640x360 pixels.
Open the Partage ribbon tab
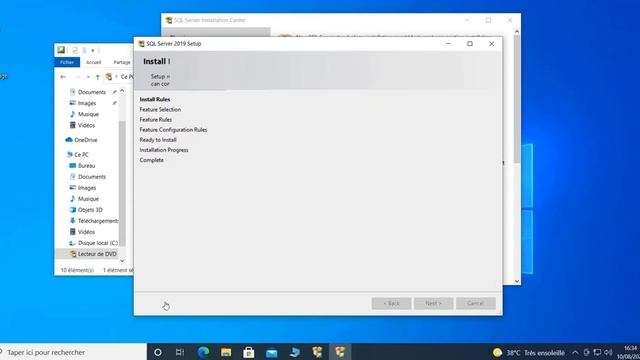(122, 62)
